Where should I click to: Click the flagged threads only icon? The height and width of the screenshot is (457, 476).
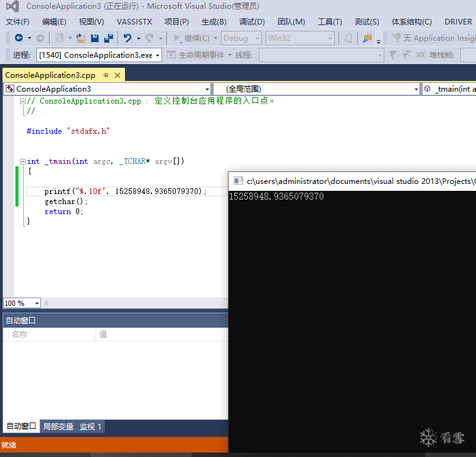406,55
